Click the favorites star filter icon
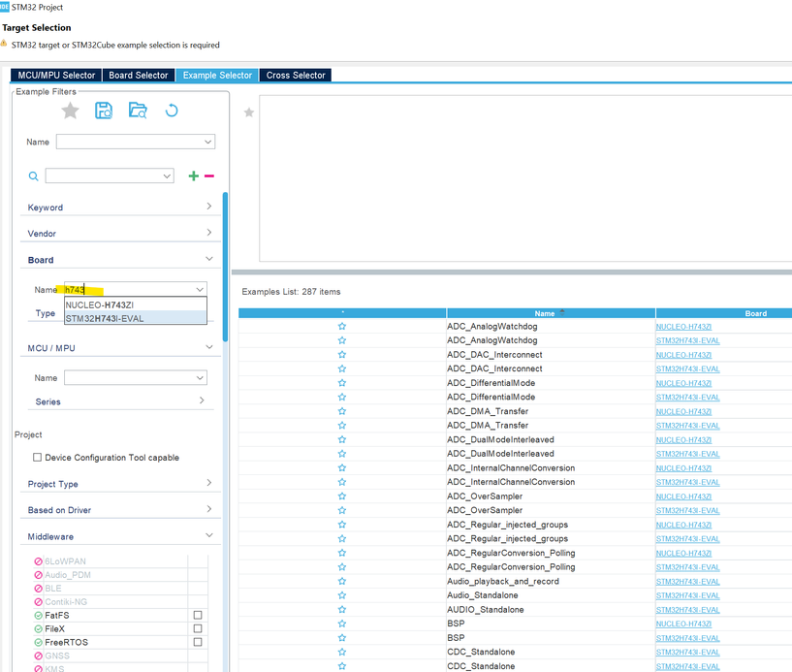Screen dimensions: 792x672 [70, 111]
